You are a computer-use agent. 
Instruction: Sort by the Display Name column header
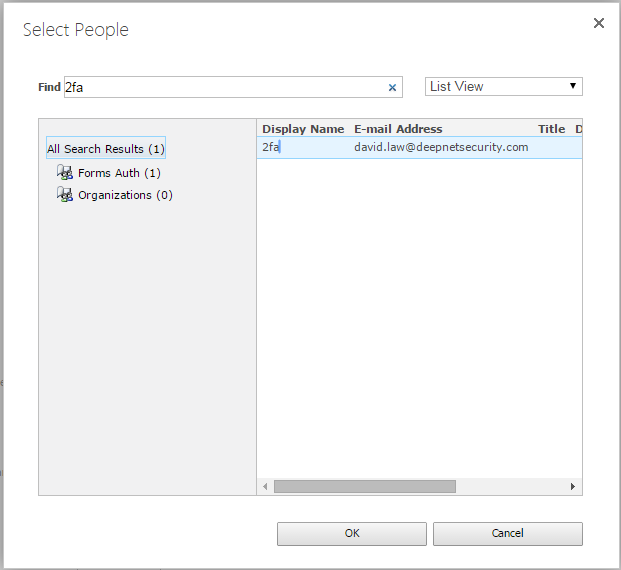(303, 129)
